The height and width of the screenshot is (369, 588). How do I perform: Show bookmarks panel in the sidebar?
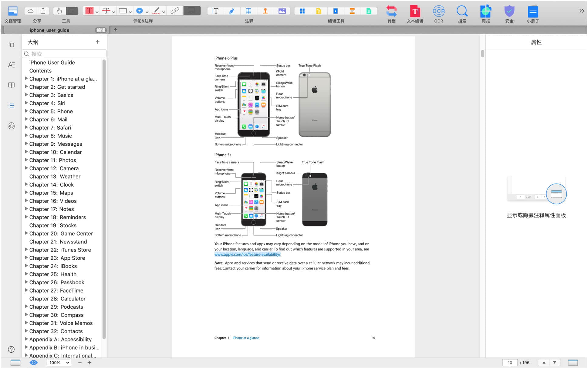11,85
